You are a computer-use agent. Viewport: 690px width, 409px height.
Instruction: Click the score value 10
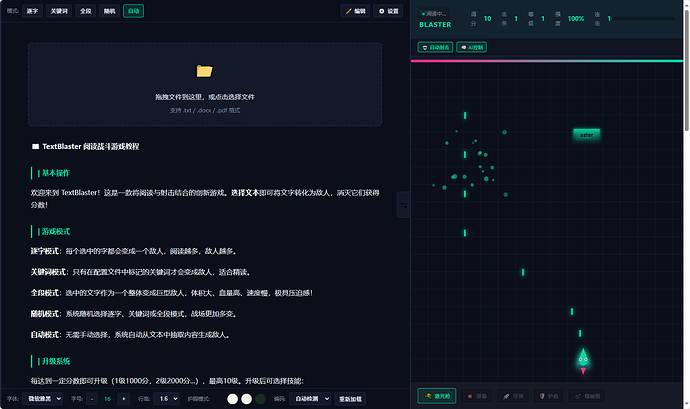pyautogui.click(x=488, y=18)
